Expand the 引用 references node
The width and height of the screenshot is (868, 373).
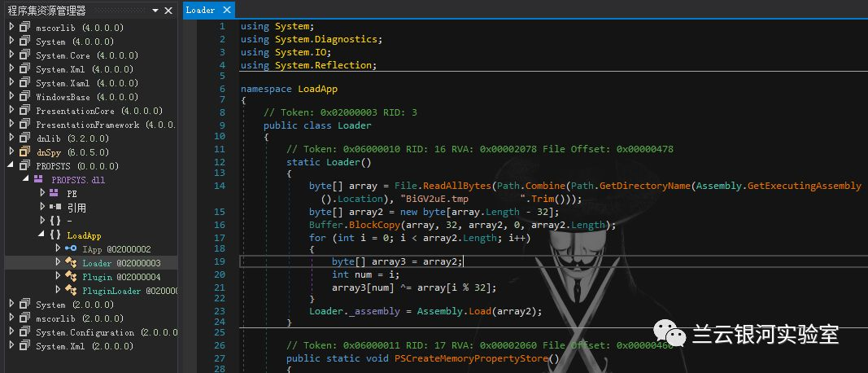[x=42, y=207]
